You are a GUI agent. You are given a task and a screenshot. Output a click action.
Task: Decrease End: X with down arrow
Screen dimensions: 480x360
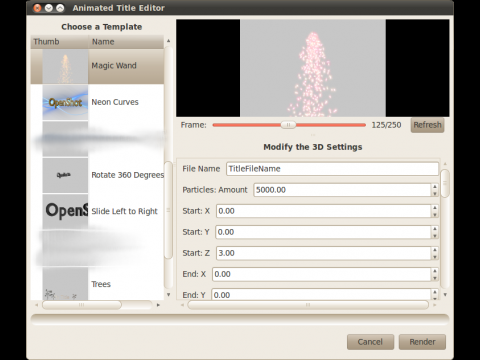(x=435, y=277)
